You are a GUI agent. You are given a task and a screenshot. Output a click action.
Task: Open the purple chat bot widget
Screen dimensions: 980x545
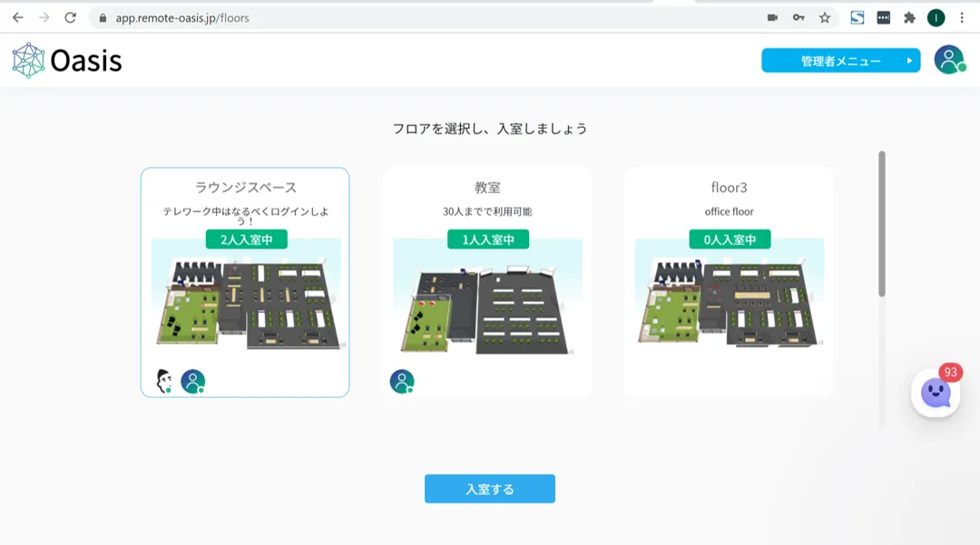(x=936, y=393)
